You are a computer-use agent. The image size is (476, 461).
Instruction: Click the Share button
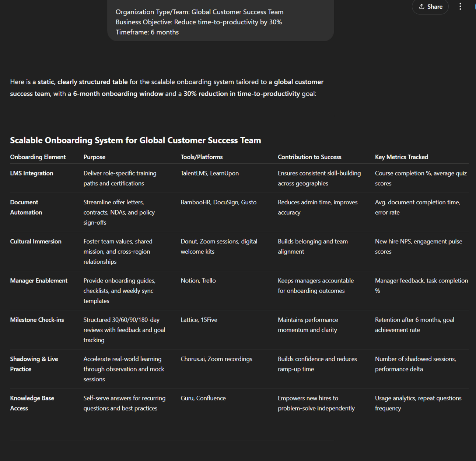tap(430, 7)
